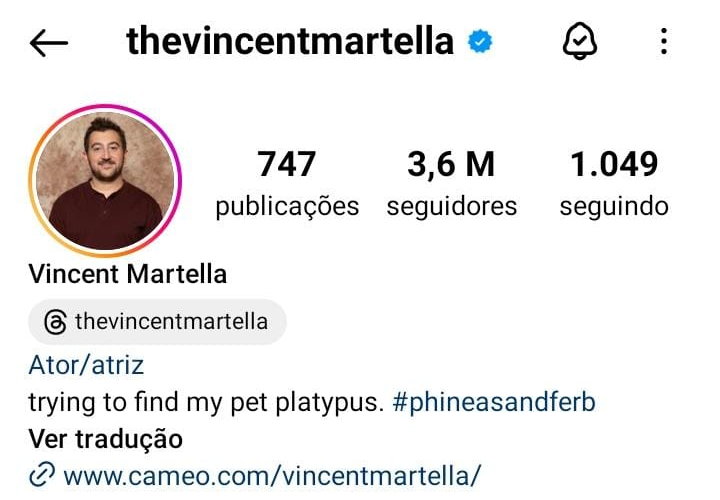
Task: Tap the thevincentmartella username in header
Action: (290, 42)
